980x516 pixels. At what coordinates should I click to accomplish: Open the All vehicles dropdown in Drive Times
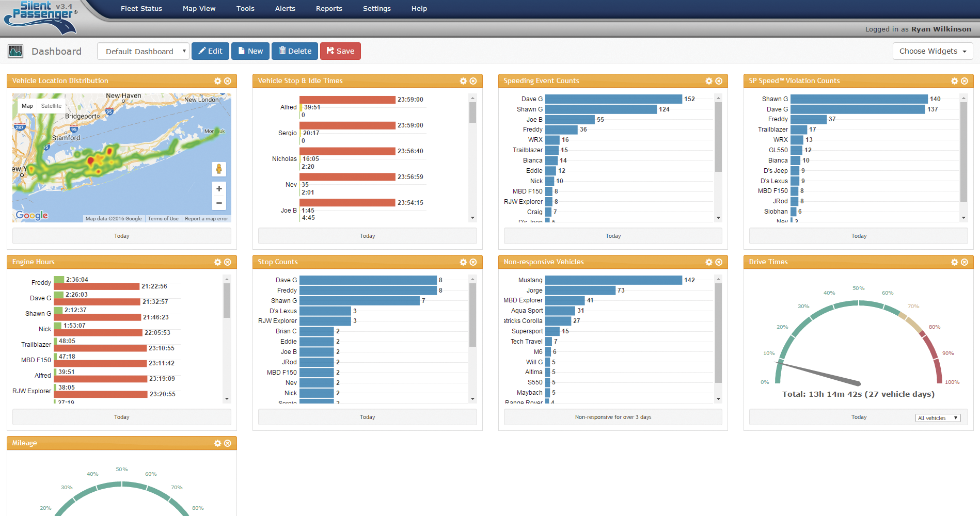point(937,418)
